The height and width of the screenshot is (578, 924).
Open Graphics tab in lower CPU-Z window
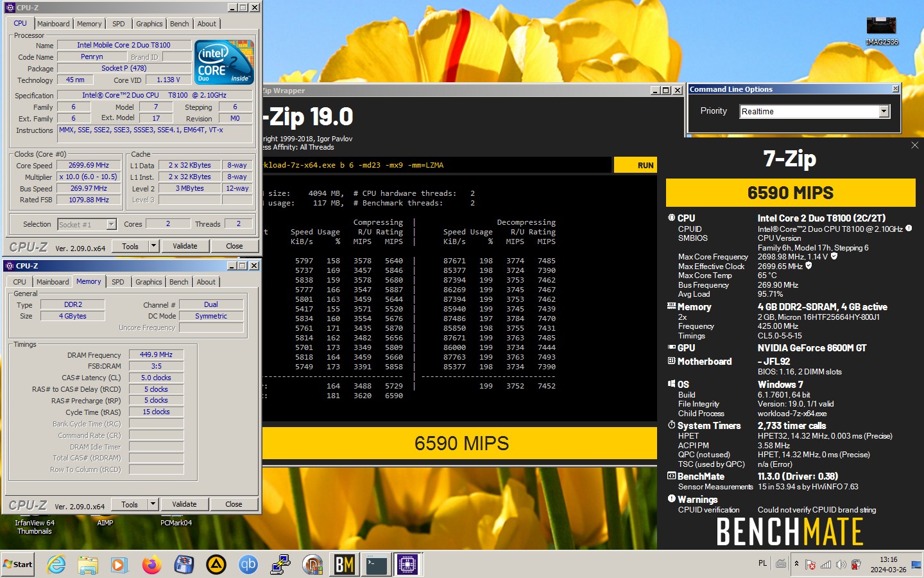tap(149, 282)
